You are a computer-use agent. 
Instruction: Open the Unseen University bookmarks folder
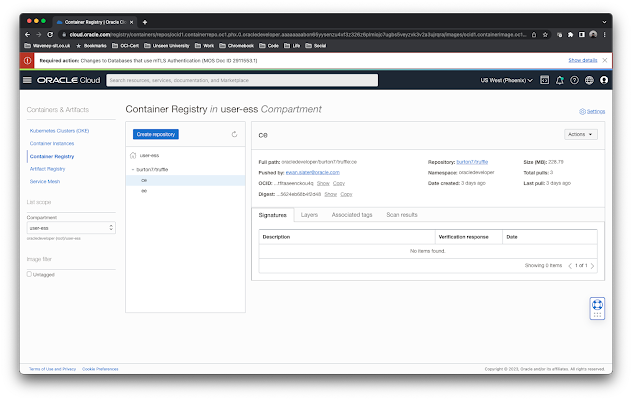tap(167, 46)
